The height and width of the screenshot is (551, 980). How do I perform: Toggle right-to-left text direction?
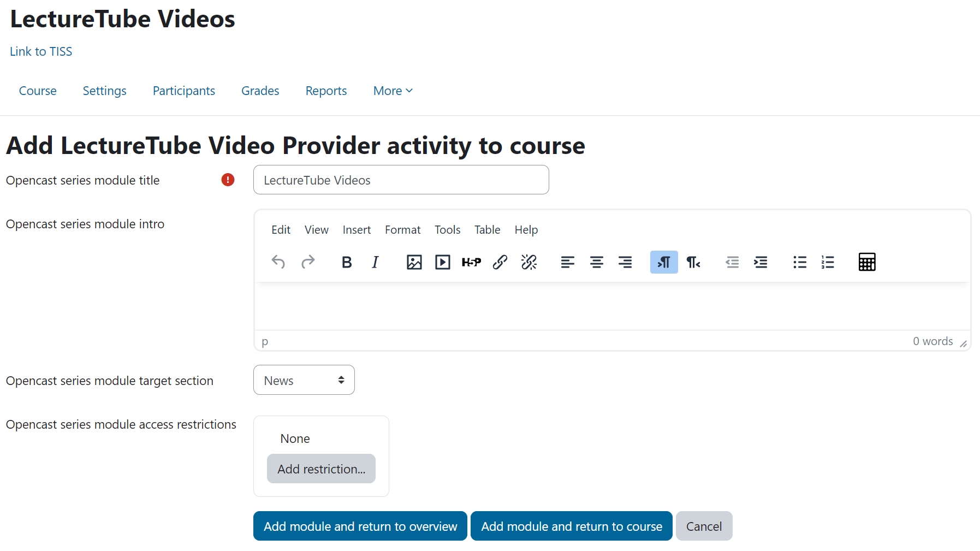(x=693, y=262)
